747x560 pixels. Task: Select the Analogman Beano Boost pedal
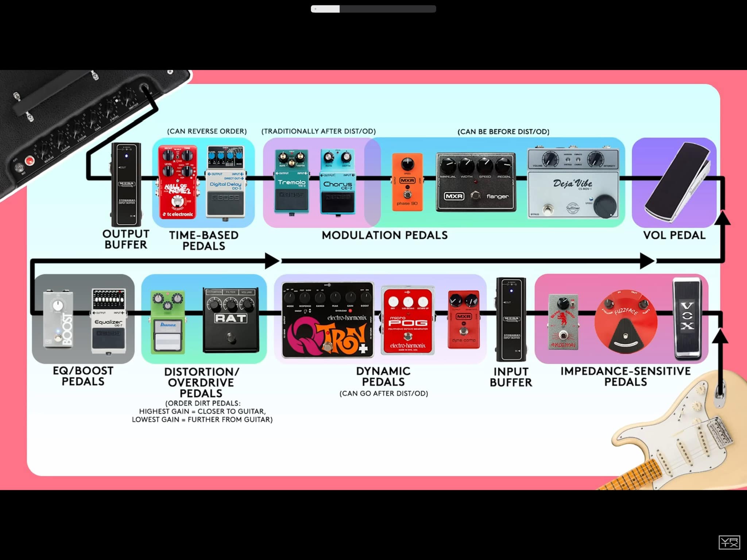point(564,322)
